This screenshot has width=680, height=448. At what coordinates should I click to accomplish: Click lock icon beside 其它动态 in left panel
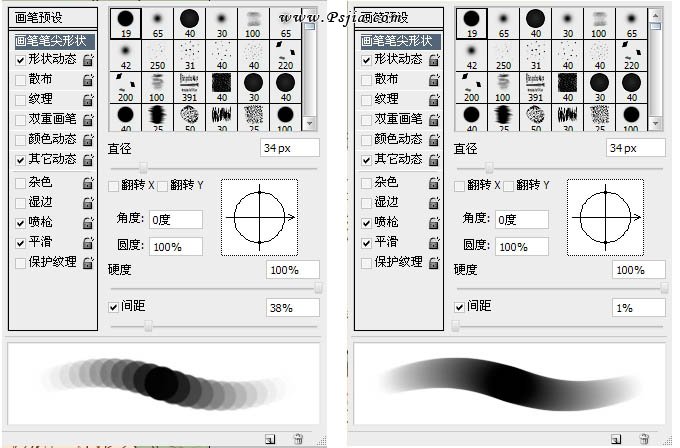pyautogui.click(x=88, y=160)
